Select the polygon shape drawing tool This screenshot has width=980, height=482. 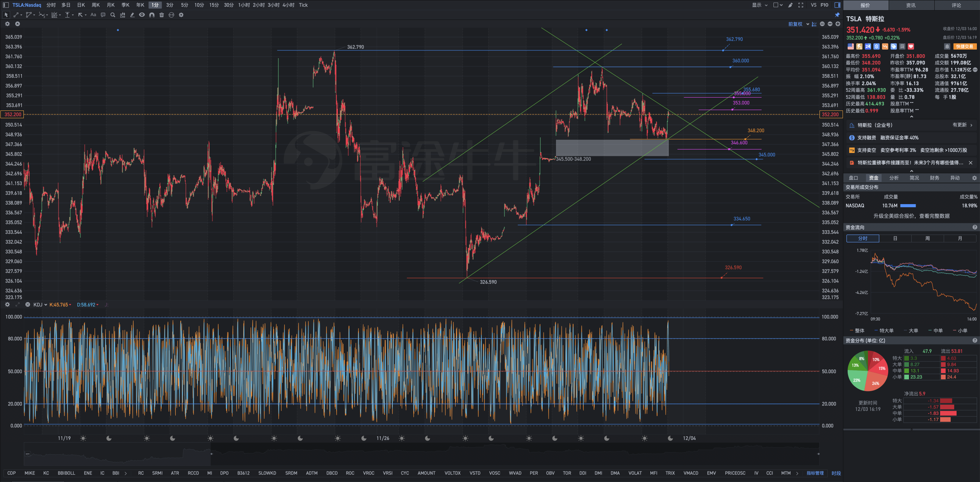click(29, 15)
